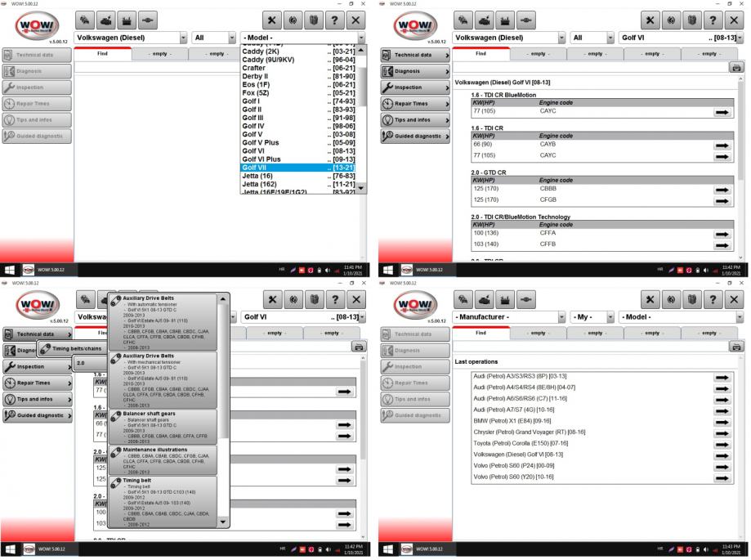The image size is (751, 560).
Task: Click the vehicles icon in top-left window toolbar
Action: [85, 20]
